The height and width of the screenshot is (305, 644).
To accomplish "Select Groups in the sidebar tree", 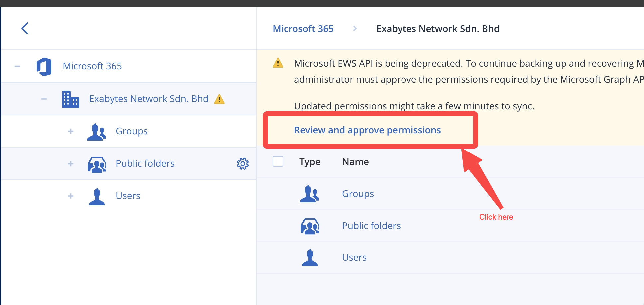I will coord(132,131).
